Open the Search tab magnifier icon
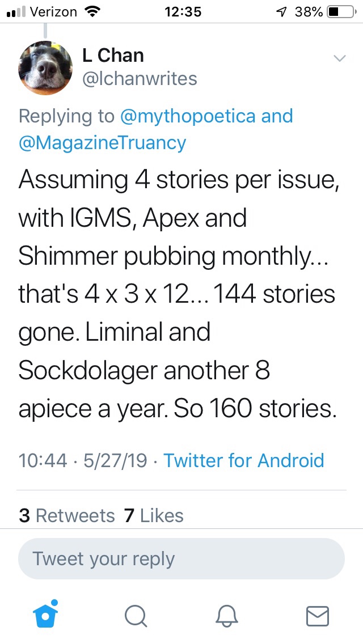 pos(136,616)
